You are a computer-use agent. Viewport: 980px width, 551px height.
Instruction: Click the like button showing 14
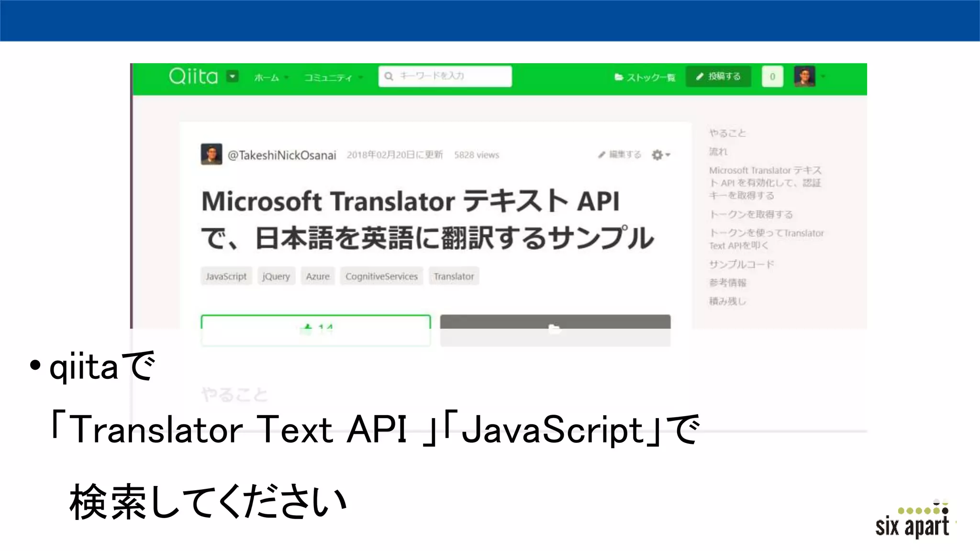click(316, 330)
